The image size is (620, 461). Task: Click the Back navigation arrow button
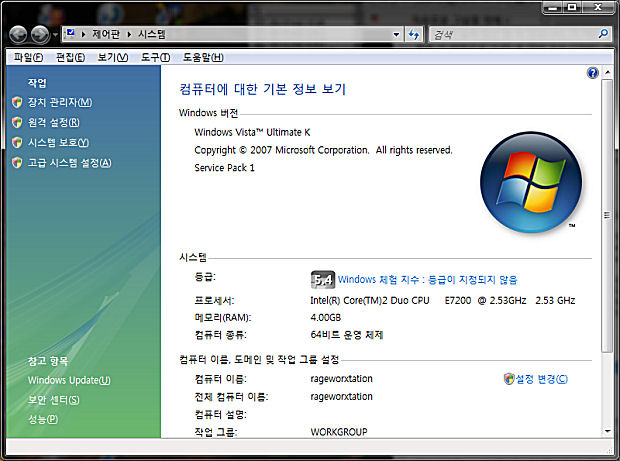click(18, 34)
